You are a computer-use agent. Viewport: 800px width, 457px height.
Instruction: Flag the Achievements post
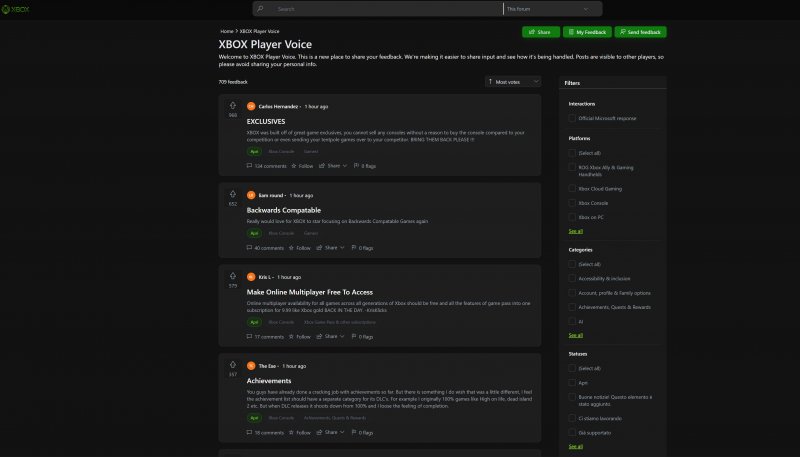pos(362,433)
